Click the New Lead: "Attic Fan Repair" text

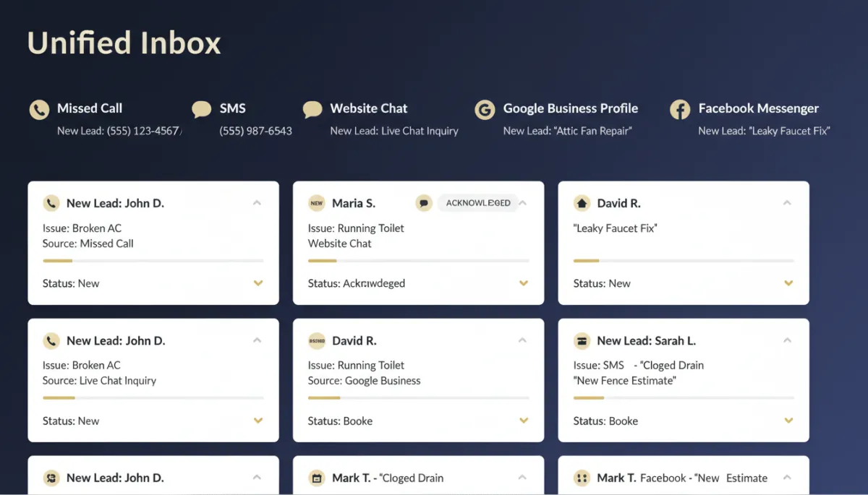pos(568,131)
